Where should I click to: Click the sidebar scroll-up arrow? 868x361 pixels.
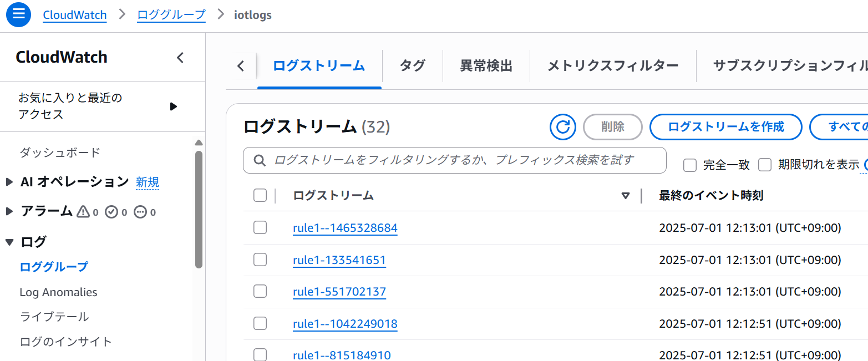pyautogui.click(x=199, y=143)
